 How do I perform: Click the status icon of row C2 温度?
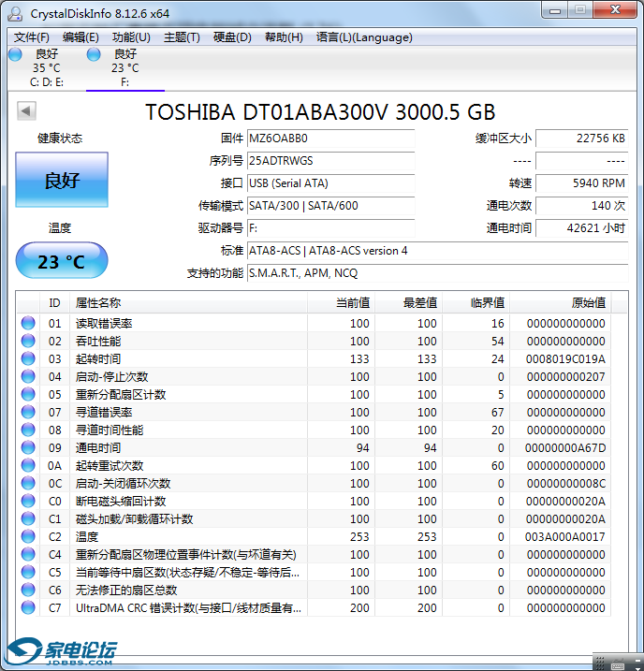28,536
